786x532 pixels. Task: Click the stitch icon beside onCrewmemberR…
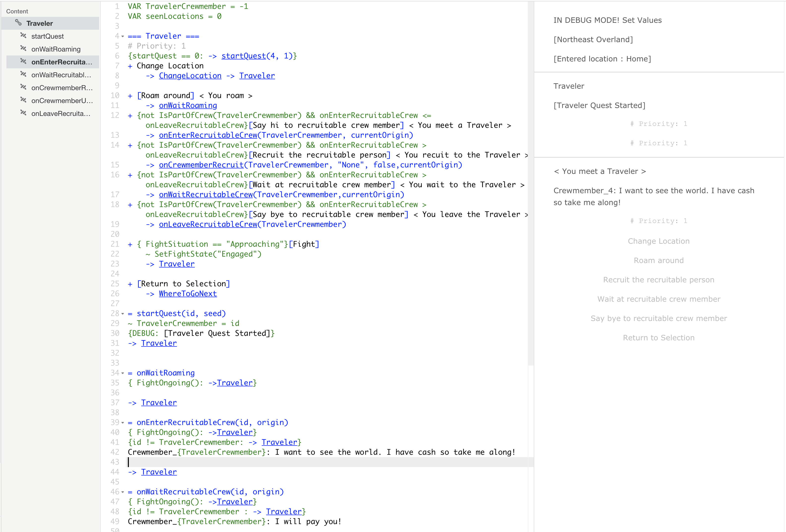[x=23, y=87]
